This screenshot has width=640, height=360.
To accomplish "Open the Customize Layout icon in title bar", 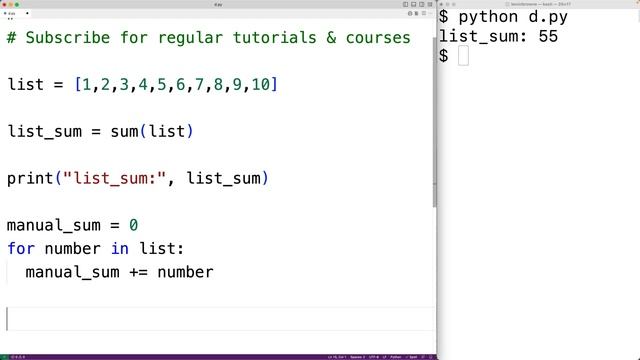I will pyautogui.click(x=430, y=4).
